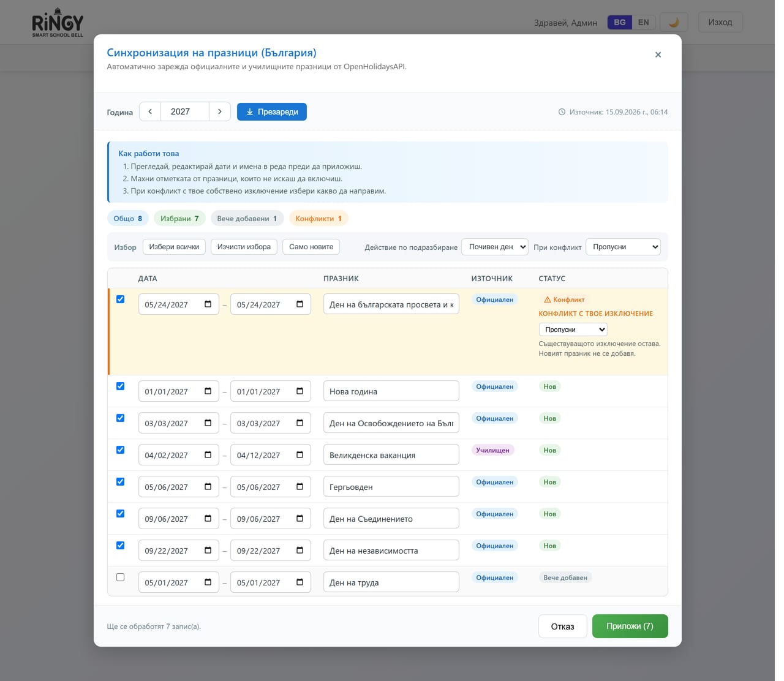Open calendar picker for Ден на труда end date
Image resolution: width=784 pixels, height=681 pixels.
click(x=300, y=582)
